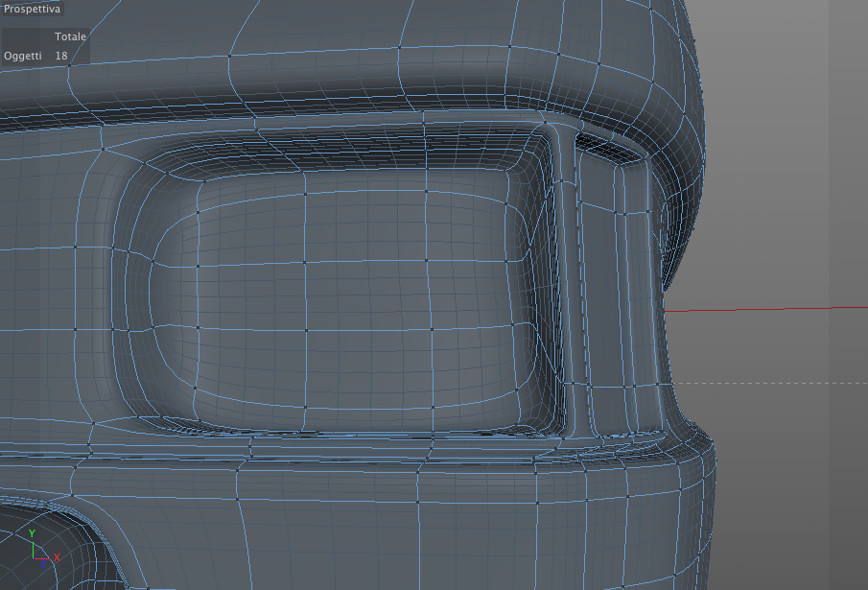Click the Oggetti HUD label
The height and width of the screenshot is (590, 868).
pos(23,56)
